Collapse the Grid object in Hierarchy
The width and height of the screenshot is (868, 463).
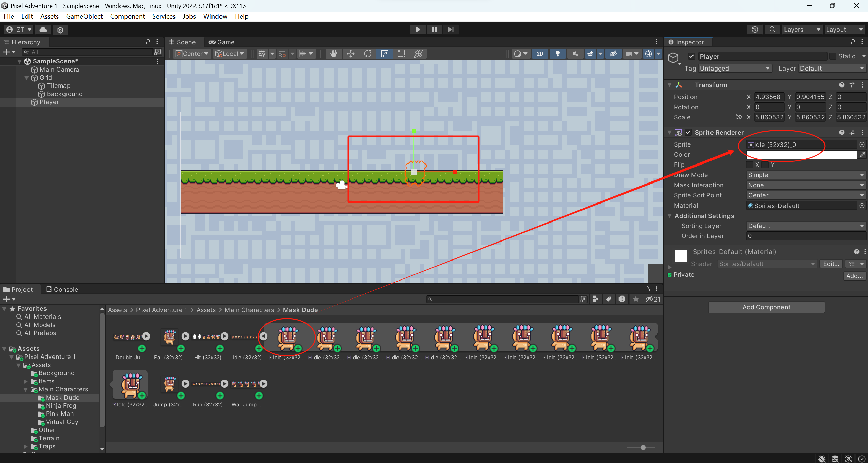pos(26,77)
